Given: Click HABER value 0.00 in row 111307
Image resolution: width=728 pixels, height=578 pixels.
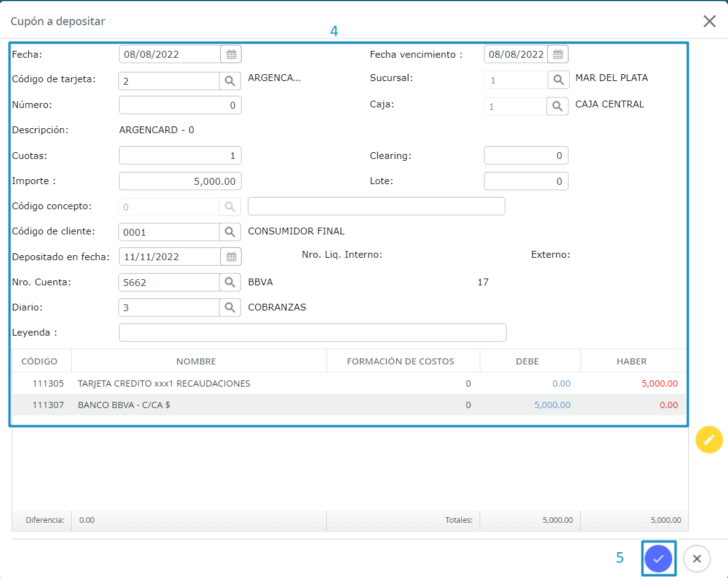Looking at the screenshot, I should [x=669, y=405].
